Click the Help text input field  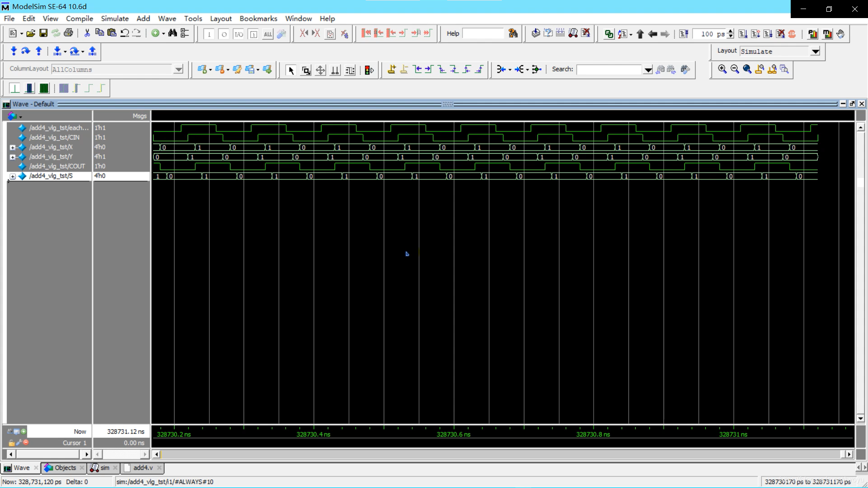coord(483,33)
